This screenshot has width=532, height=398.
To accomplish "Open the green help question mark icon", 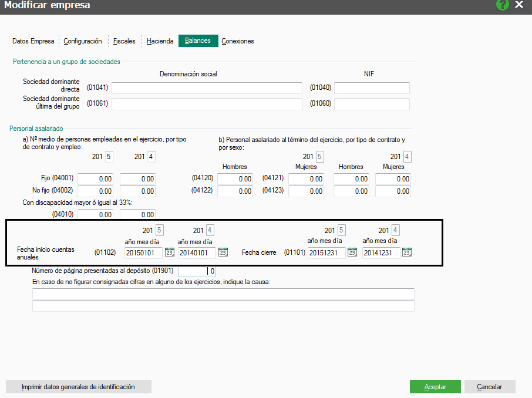I will tap(502, 5).
